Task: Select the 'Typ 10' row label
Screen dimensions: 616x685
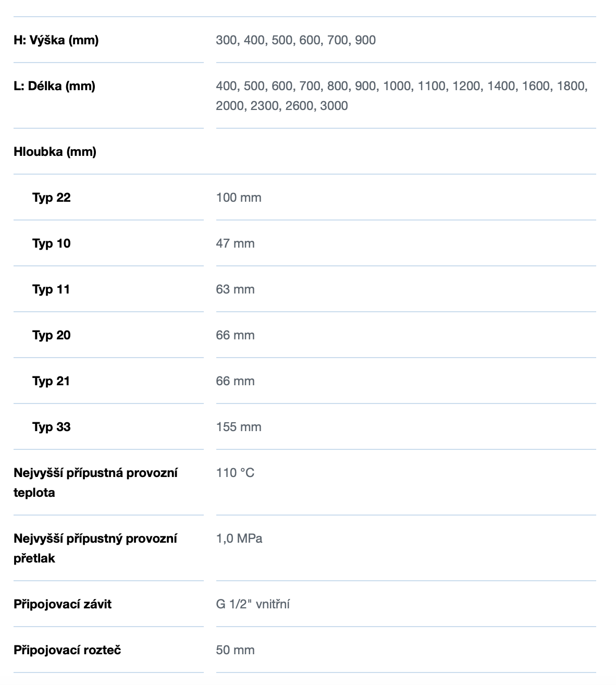Action: (x=51, y=243)
